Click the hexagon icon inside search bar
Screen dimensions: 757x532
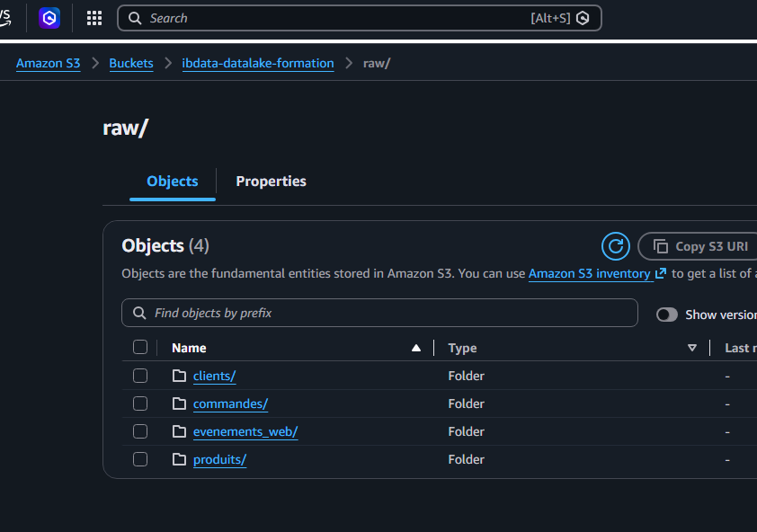(583, 18)
